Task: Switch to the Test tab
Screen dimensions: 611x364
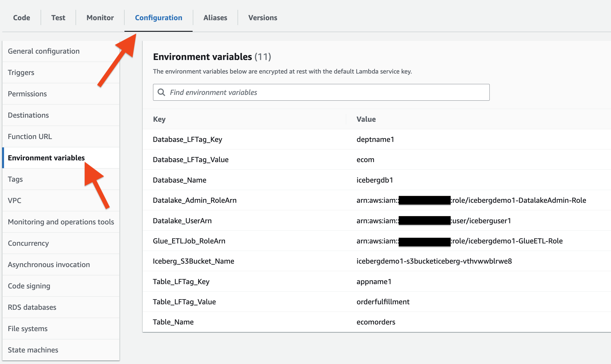Action: [58, 18]
